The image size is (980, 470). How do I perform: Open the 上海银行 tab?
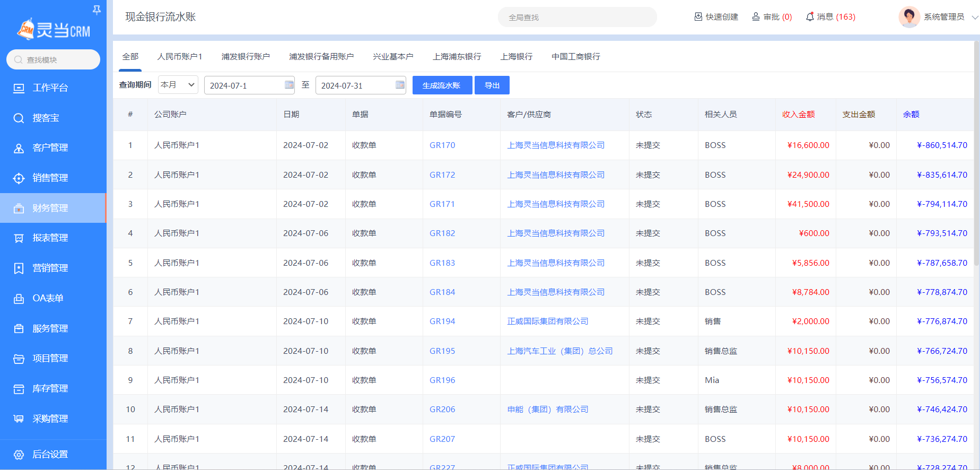tap(517, 57)
